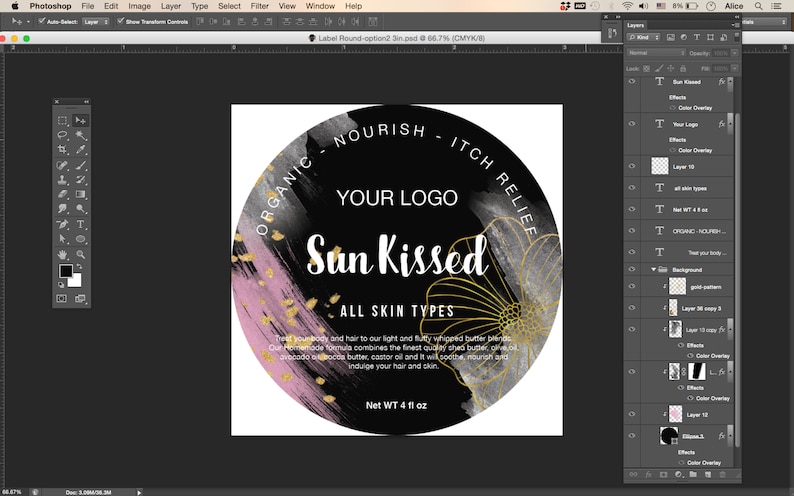
Task: Select the Zoom tool in toolbox
Action: click(x=81, y=254)
